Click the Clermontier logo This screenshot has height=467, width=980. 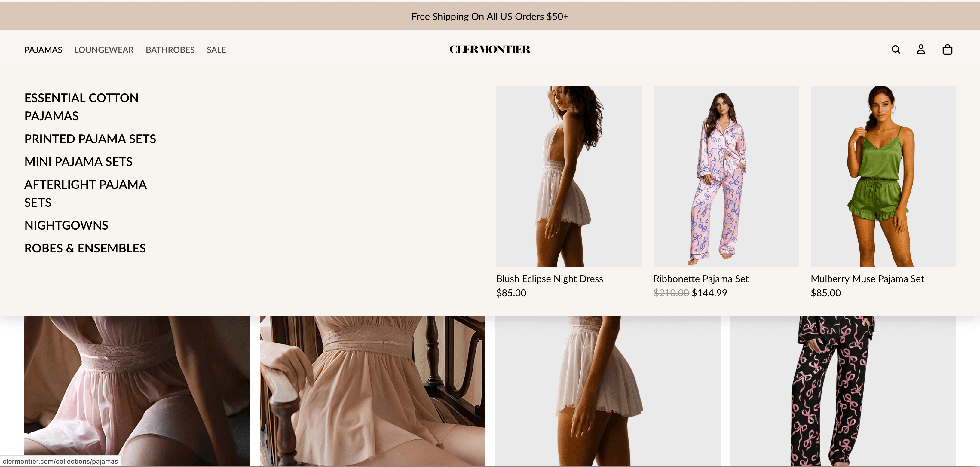point(490,50)
